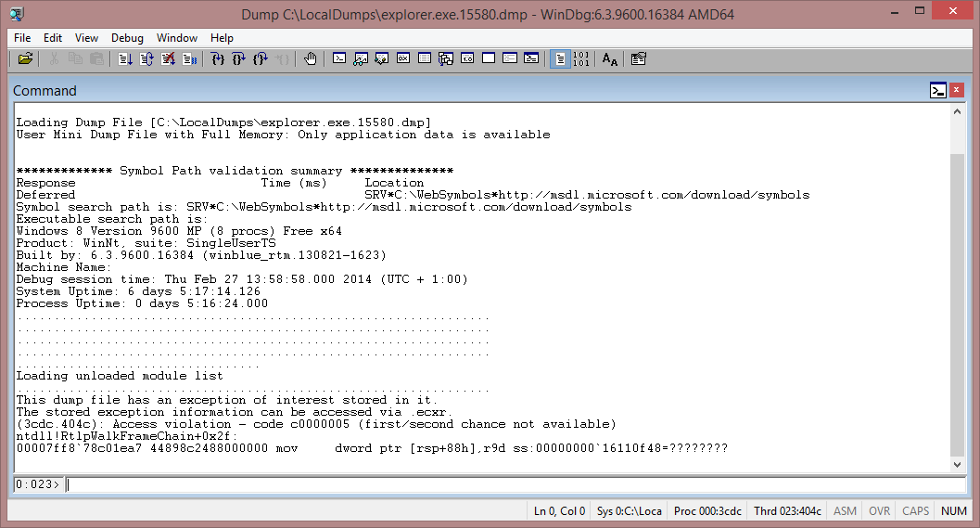Click the command input field next to 0:023>

coord(510,484)
